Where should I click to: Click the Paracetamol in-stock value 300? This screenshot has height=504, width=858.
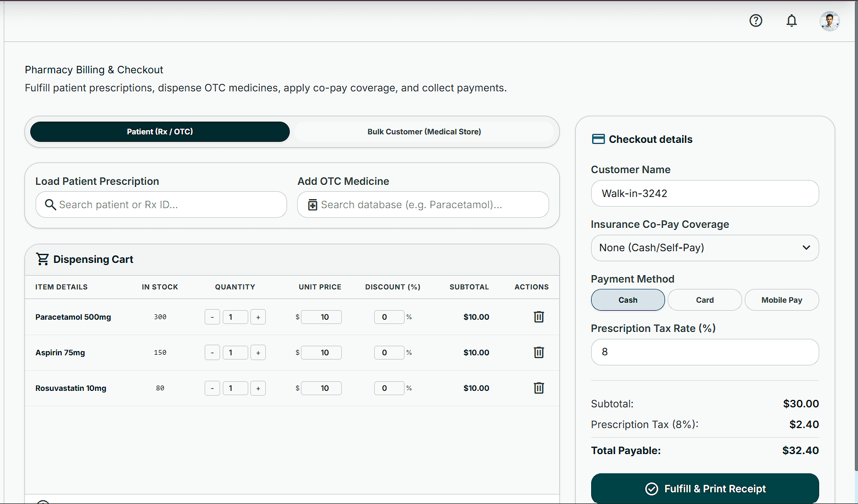(160, 317)
